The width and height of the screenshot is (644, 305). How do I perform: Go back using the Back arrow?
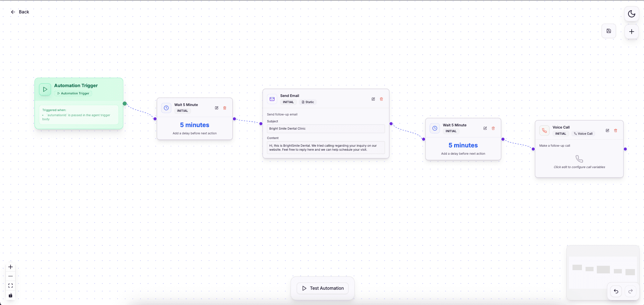click(20, 12)
